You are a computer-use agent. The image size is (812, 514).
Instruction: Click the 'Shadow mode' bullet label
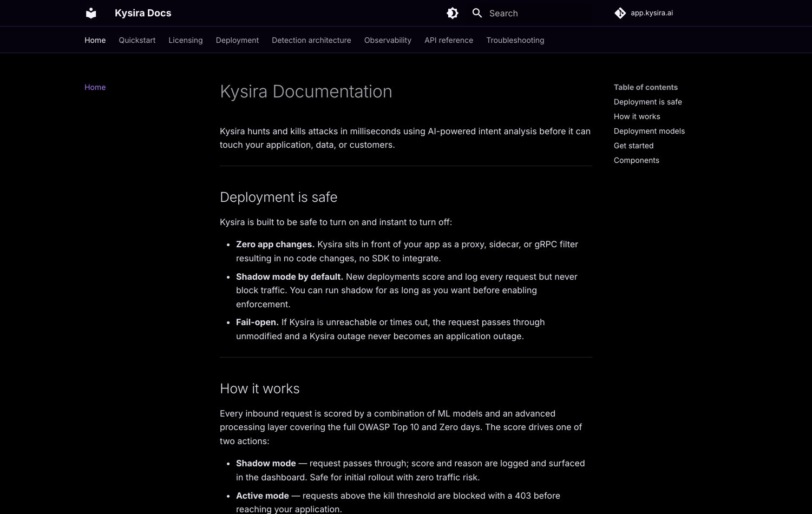(266, 463)
